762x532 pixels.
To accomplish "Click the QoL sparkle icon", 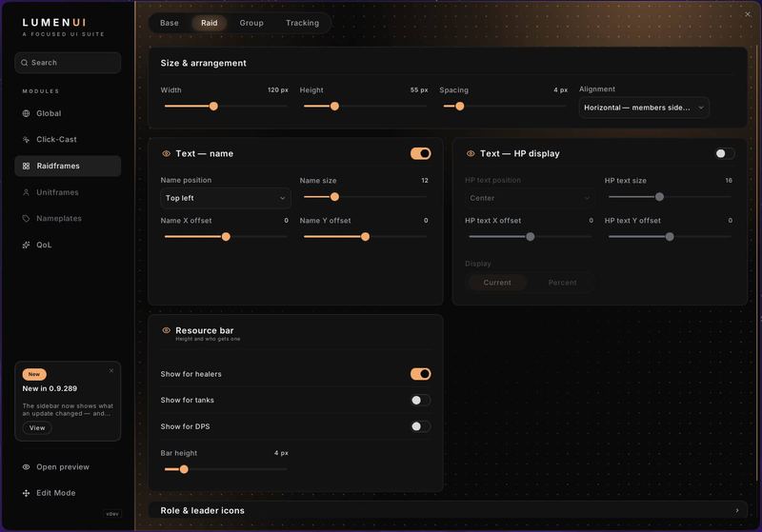I will (27, 245).
